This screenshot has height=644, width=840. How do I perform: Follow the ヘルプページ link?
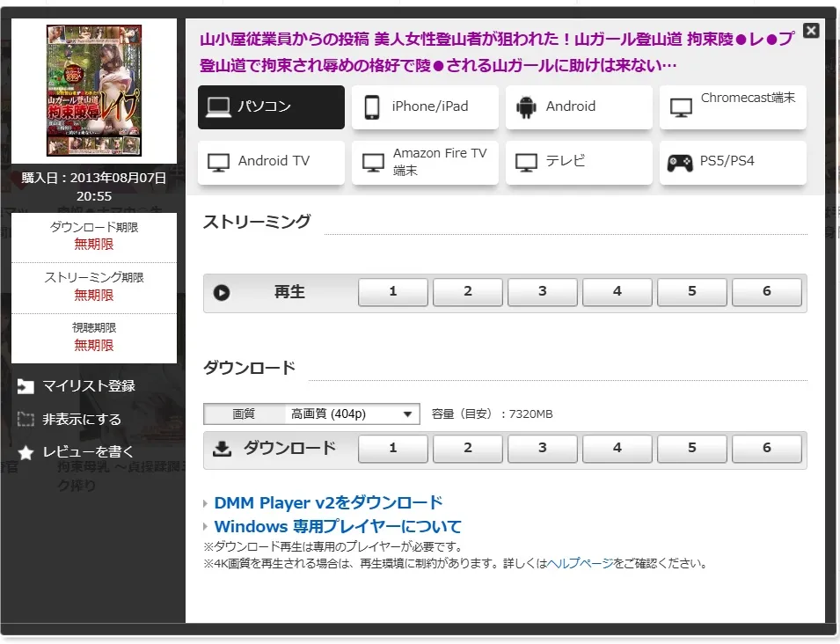581,564
